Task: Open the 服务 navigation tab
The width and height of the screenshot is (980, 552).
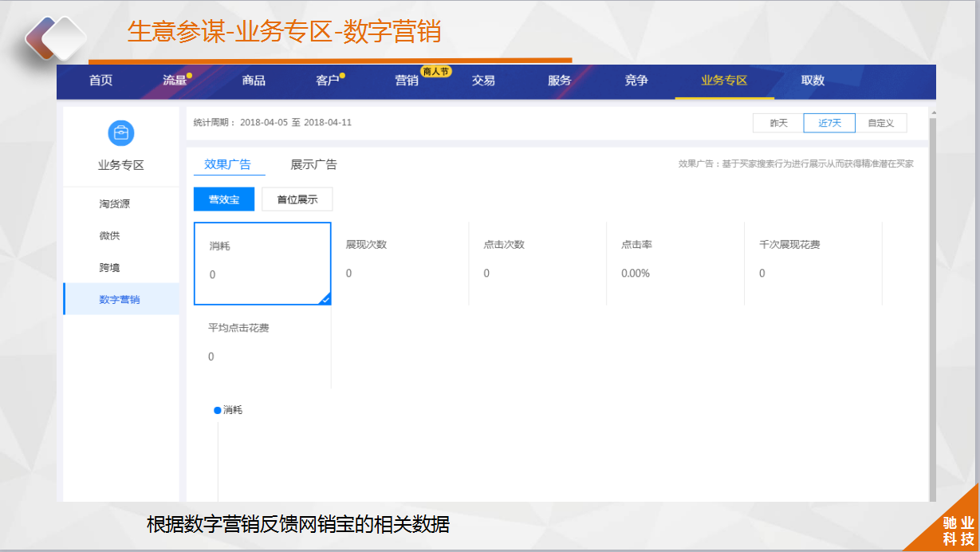Action: pyautogui.click(x=560, y=81)
